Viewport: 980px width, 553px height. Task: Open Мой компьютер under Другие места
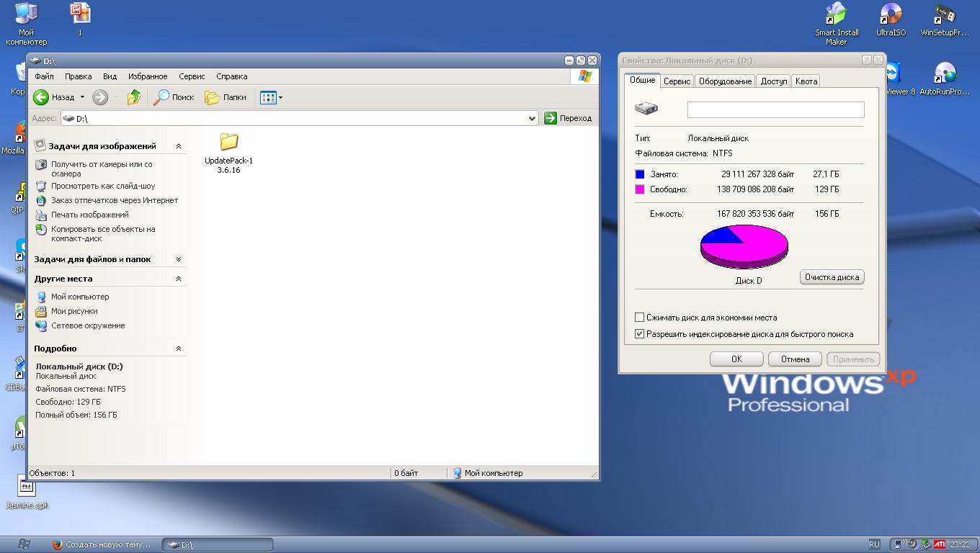click(x=80, y=297)
